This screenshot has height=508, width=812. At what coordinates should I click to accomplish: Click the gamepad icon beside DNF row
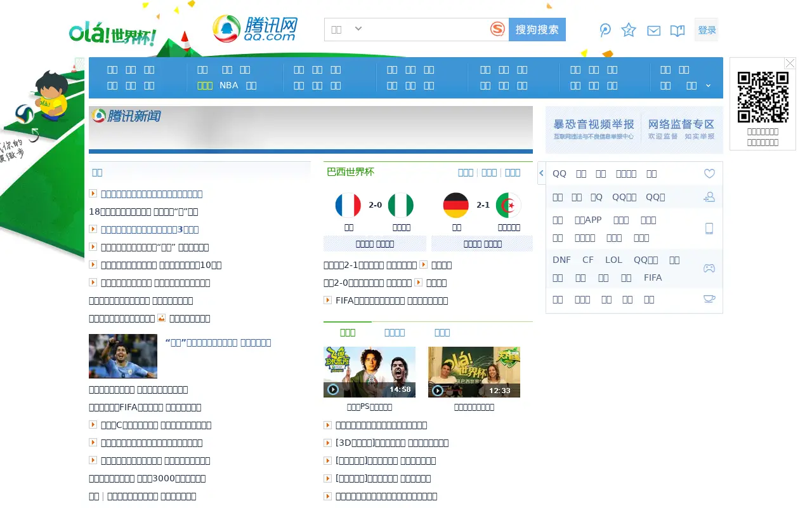[709, 268]
